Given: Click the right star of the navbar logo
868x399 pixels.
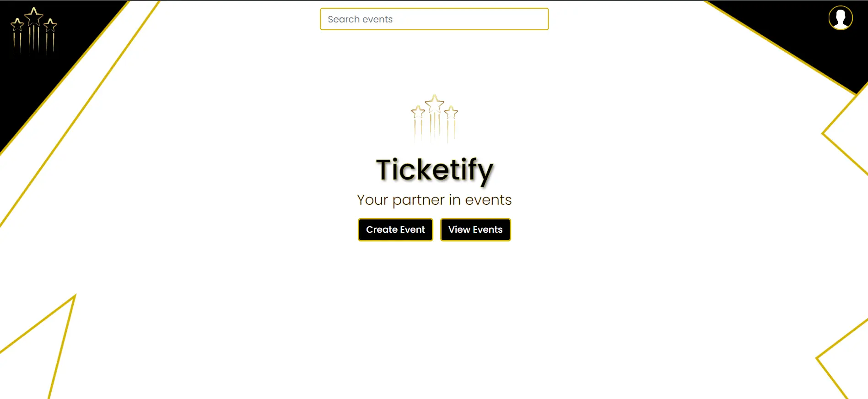Looking at the screenshot, I should (50, 25).
